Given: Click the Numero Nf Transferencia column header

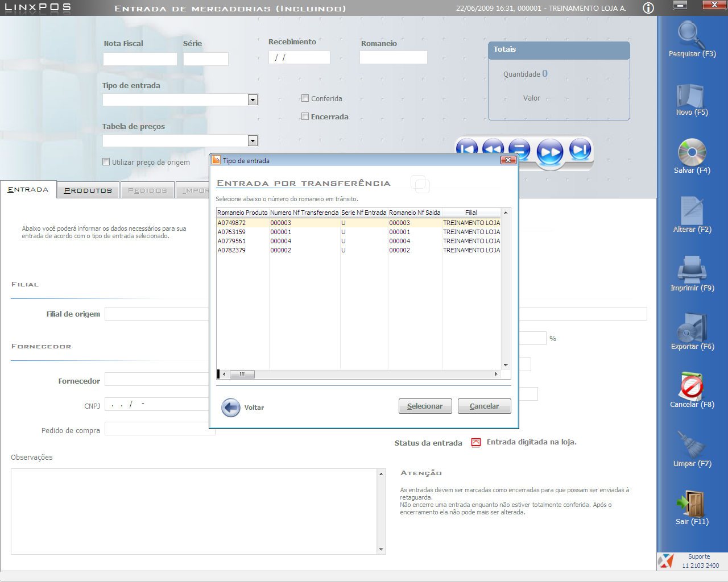Looking at the screenshot, I should (x=304, y=213).
